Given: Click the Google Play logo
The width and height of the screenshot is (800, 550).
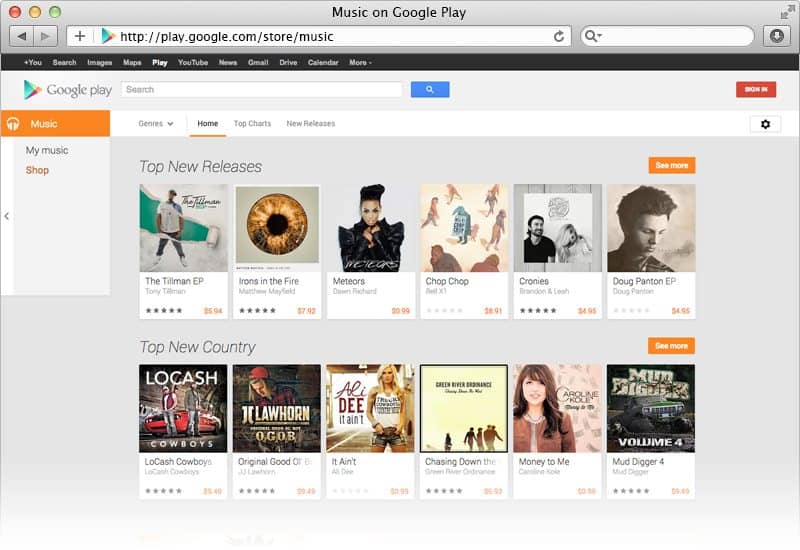Looking at the screenshot, I should (67, 90).
